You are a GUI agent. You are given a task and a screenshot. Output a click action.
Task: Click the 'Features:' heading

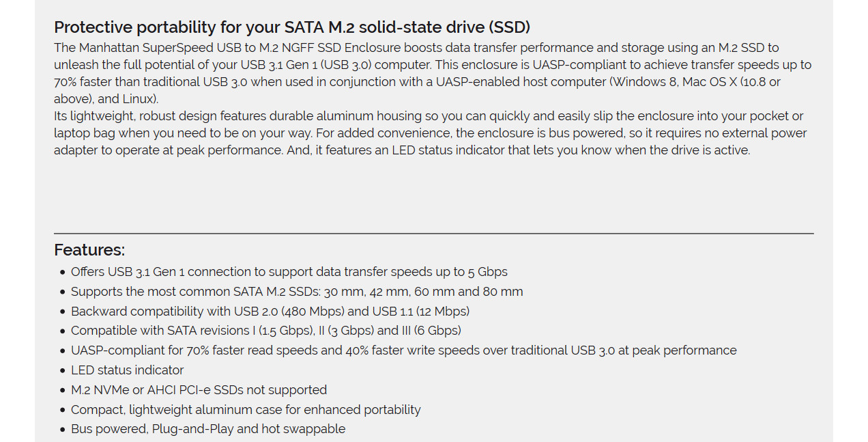click(89, 250)
